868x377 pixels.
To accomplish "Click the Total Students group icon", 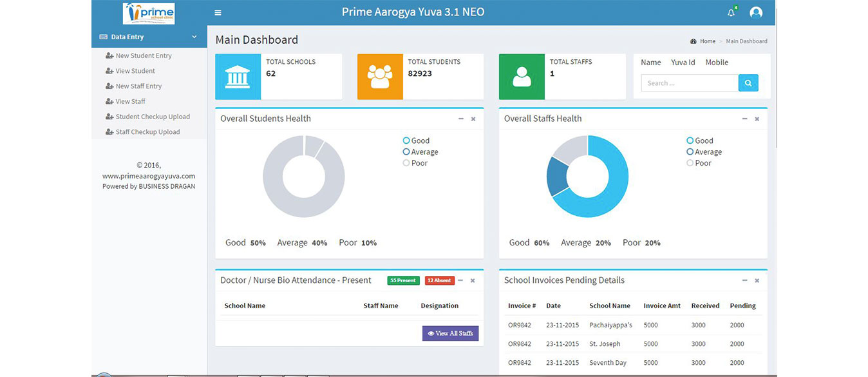I will pos(380,77).
